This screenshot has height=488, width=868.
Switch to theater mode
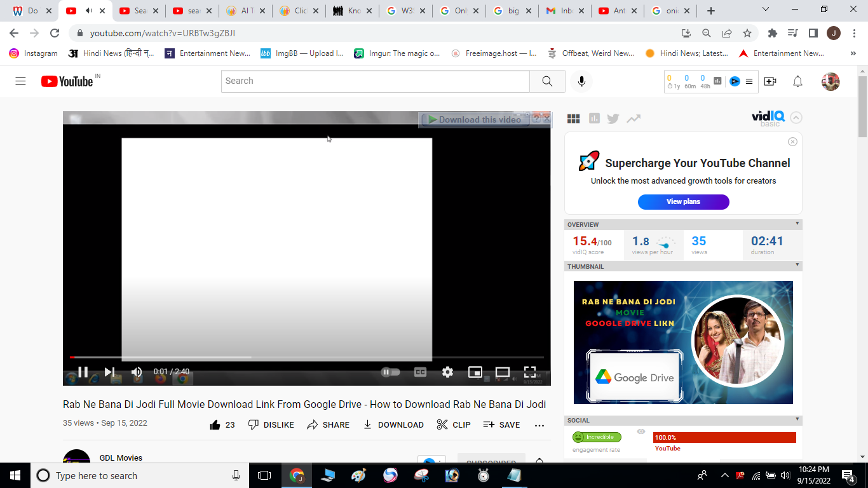click(x=503, y=372)
